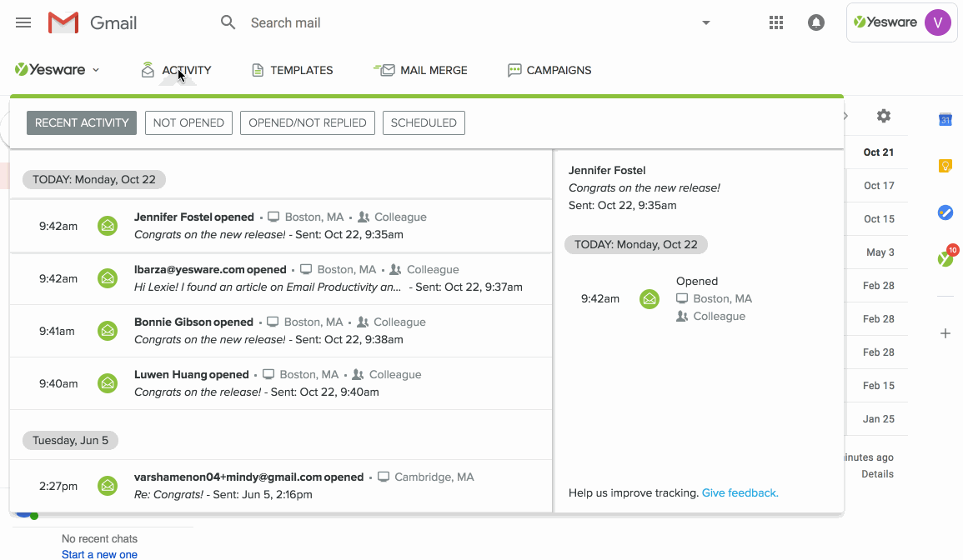This screenshot has width=963, height=560.
Task: Open Google Tasks side panel icon
Action: [x=945, y=212]
